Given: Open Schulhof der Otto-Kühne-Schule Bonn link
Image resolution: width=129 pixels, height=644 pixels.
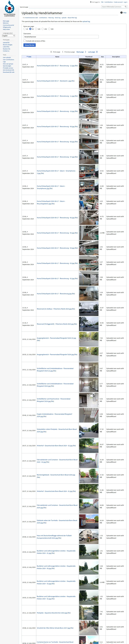Looking at the screenshot, I should coord(53,628).
